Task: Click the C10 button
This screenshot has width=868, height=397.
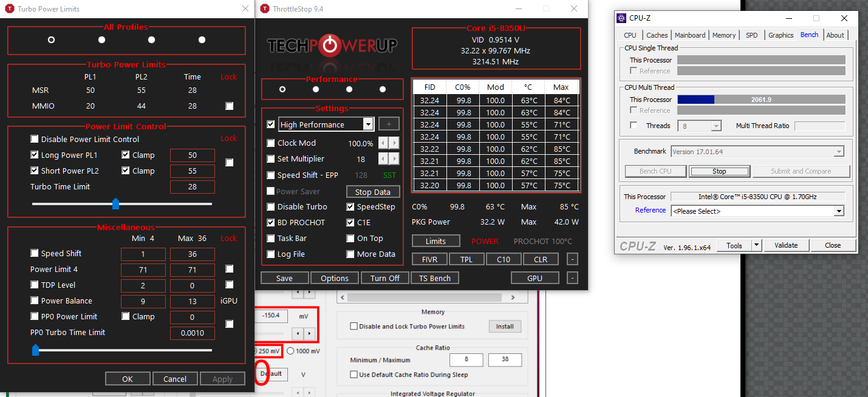Action: point(504,259)
